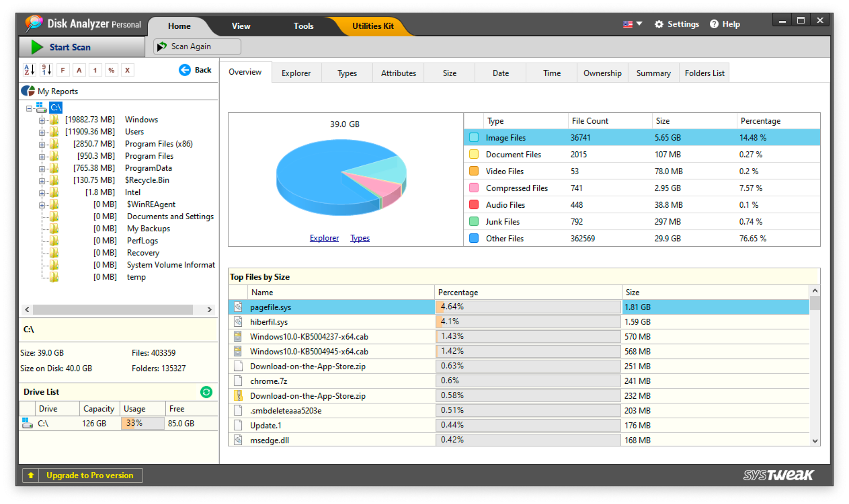Click the Compressed Files pink swatch

pos(474,188)
